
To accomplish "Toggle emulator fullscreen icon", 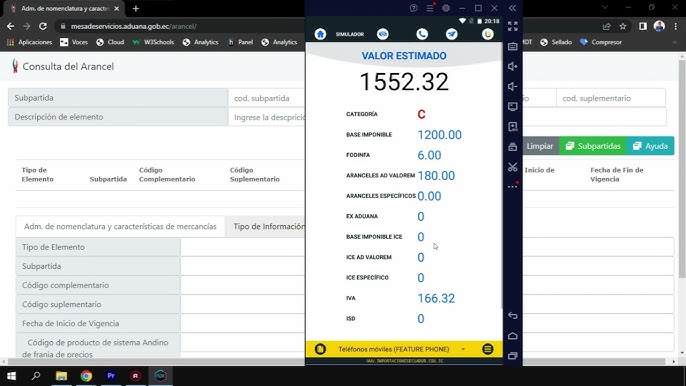I will [513, 26].
